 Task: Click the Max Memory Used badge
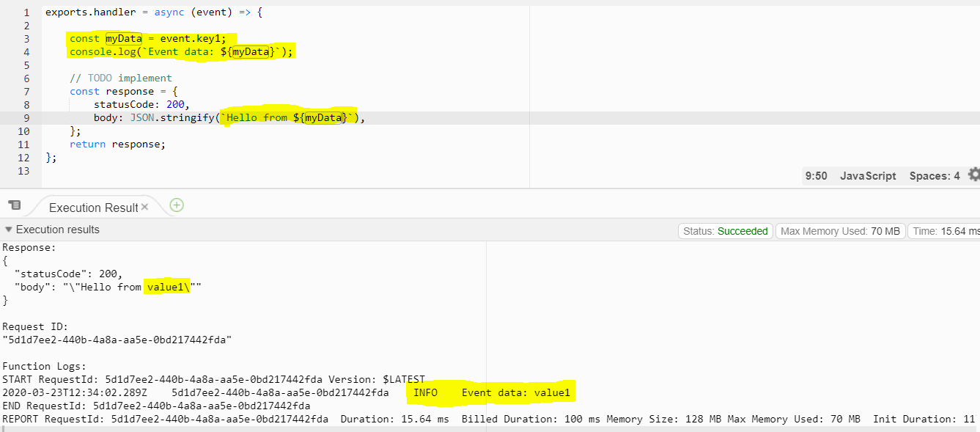[x=840, y=231]
